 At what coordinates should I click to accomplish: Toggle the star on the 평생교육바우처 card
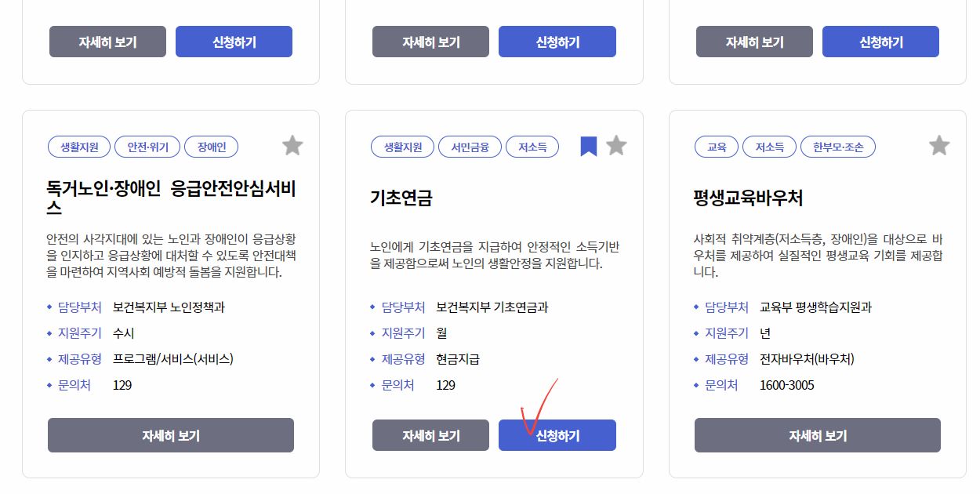click(939, 144)
